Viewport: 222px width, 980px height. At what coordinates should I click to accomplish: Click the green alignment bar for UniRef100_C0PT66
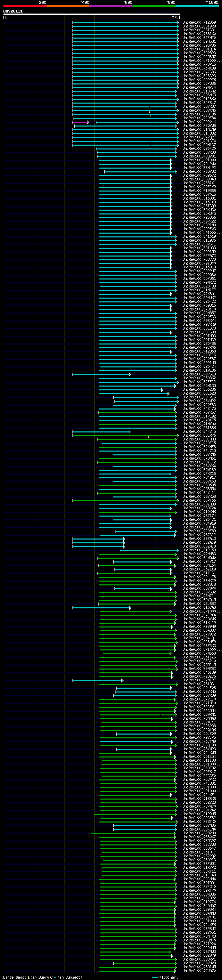(x=126, y=501)
